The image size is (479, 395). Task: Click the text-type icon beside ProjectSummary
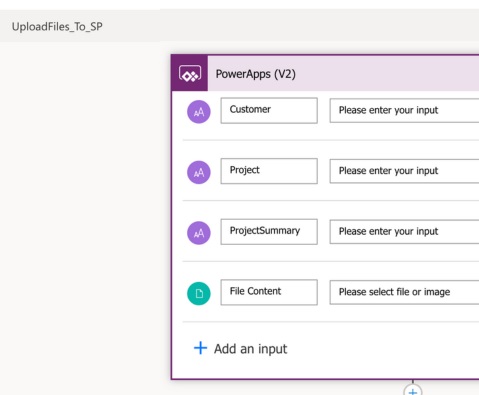199,233
